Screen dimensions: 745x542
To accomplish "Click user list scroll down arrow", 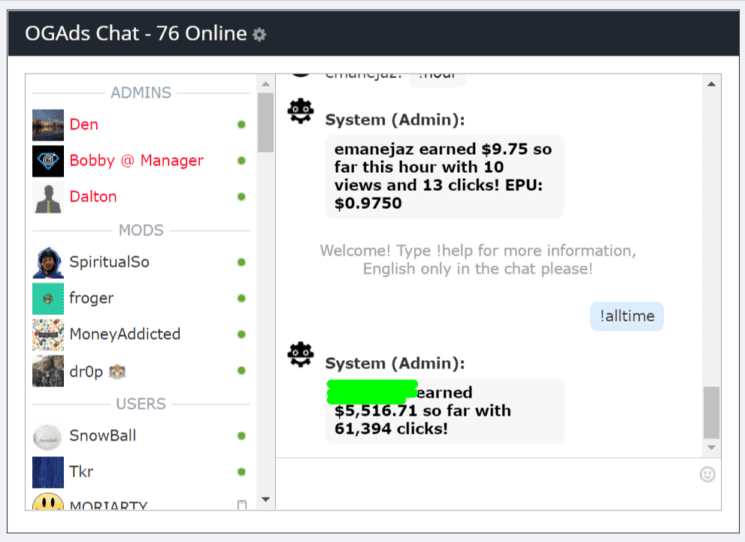I will coord(266,499).
